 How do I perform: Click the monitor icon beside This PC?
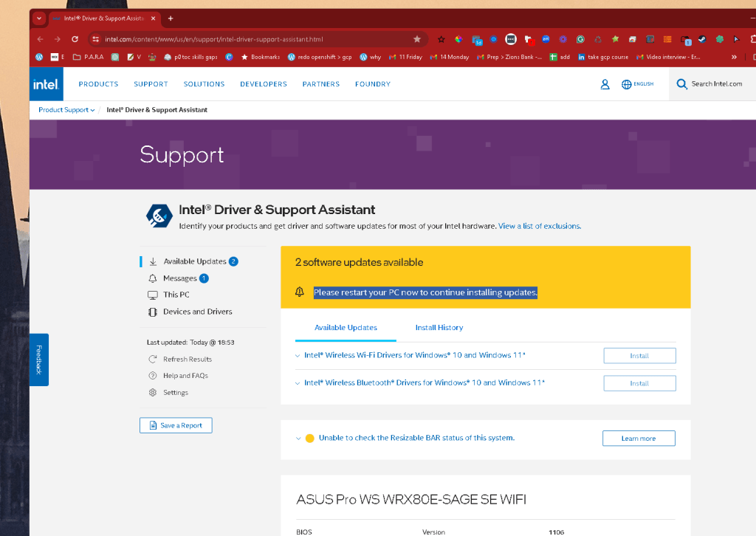coord(153,295)
